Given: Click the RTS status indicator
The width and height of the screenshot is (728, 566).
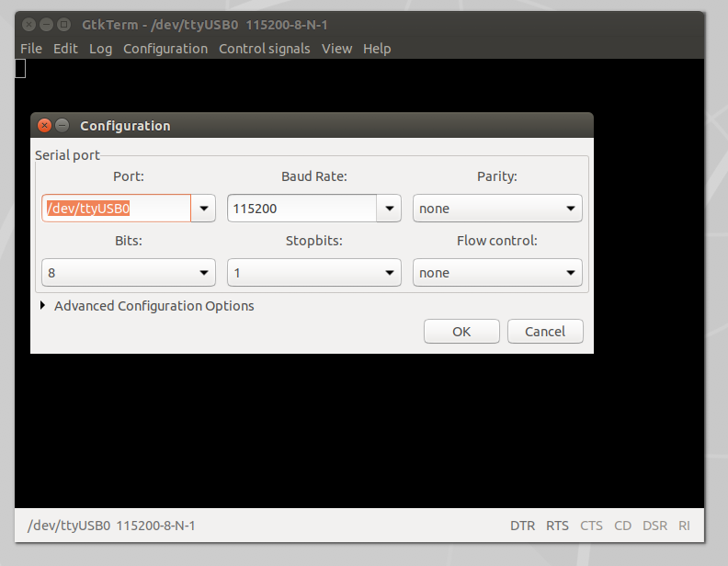Looking at the screenshot, I should (x=557, y=526).
